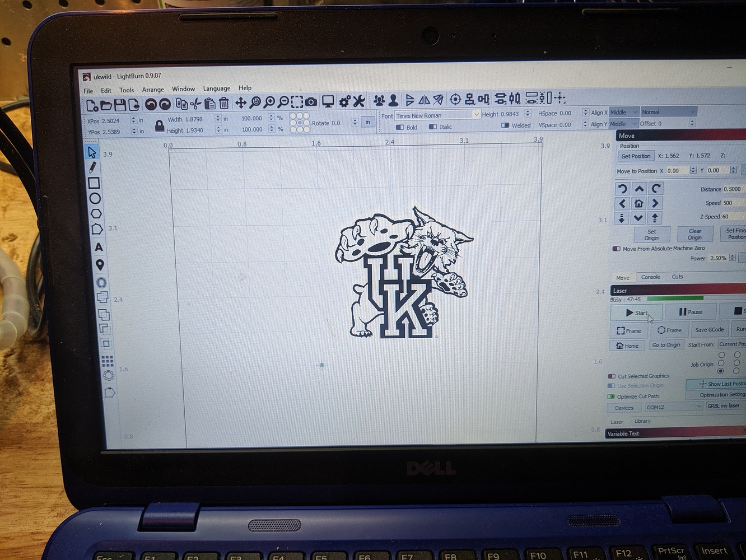Disable Optimize Cut Path

pyautogui.click(x=610, y=396)
